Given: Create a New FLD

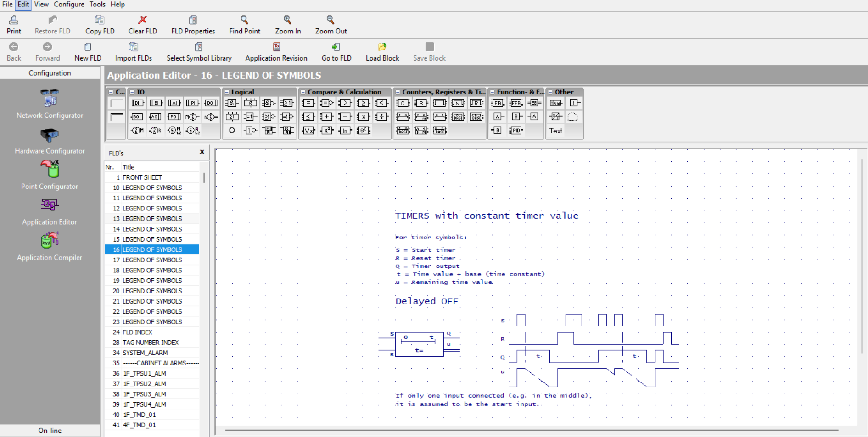Looking at the screenshot, I should click(88, 52).
